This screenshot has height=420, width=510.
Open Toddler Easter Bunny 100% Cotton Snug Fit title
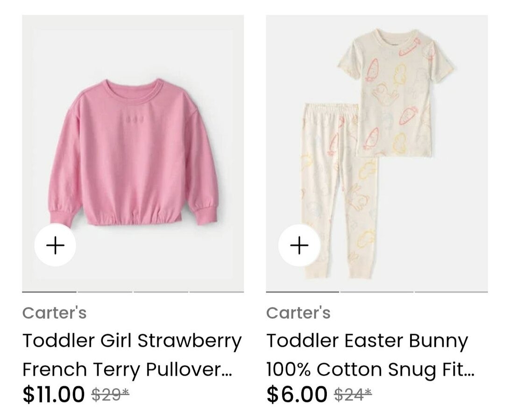370,355
